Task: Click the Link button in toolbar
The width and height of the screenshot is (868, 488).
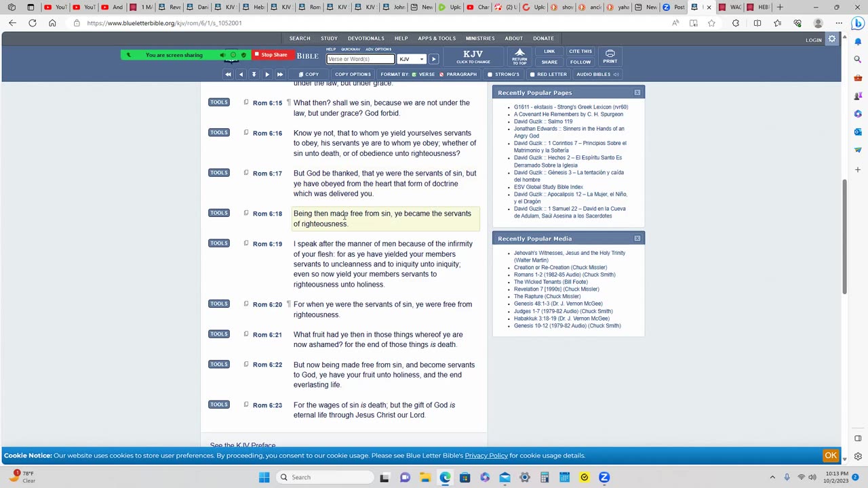Action: pos(549,52)
